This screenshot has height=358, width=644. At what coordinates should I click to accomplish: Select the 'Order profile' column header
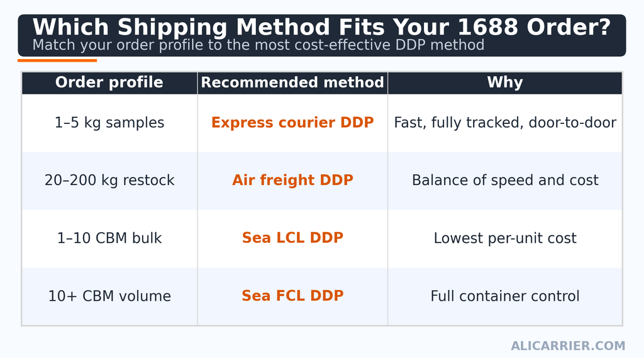coord(109,82)
